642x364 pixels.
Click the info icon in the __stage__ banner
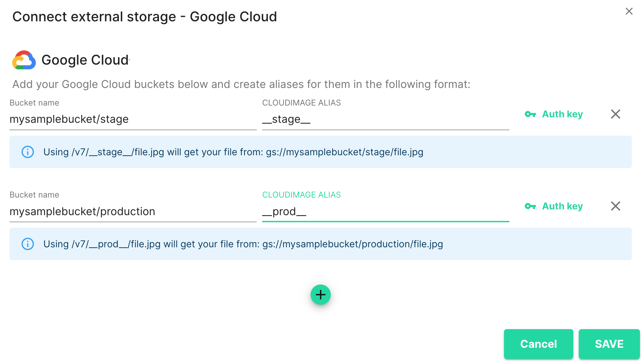pos(28,152)
